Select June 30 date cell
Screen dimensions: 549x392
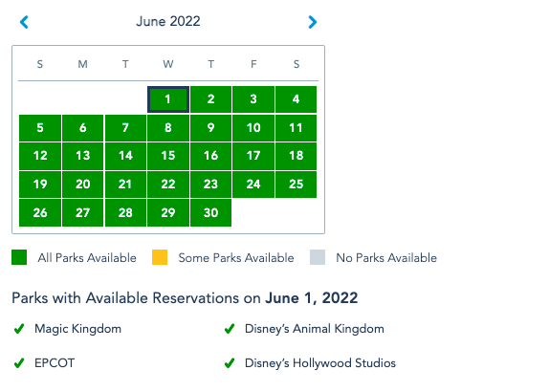coord(210,213)
